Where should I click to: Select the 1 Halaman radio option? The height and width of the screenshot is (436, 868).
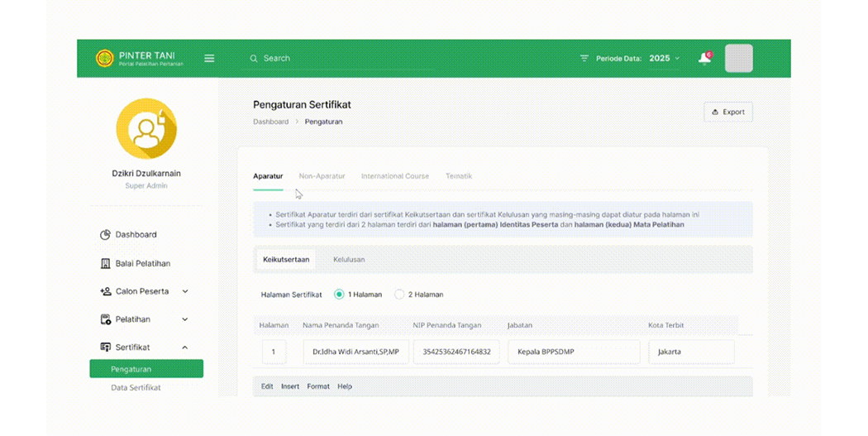click(x=339, y=295)
